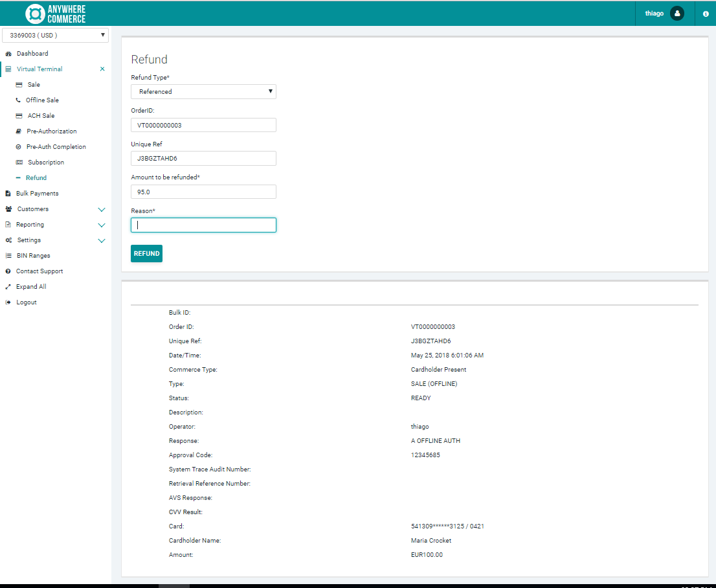Click the Cardholder Present value
Screen dimensions: 716x588
(438, 369)
